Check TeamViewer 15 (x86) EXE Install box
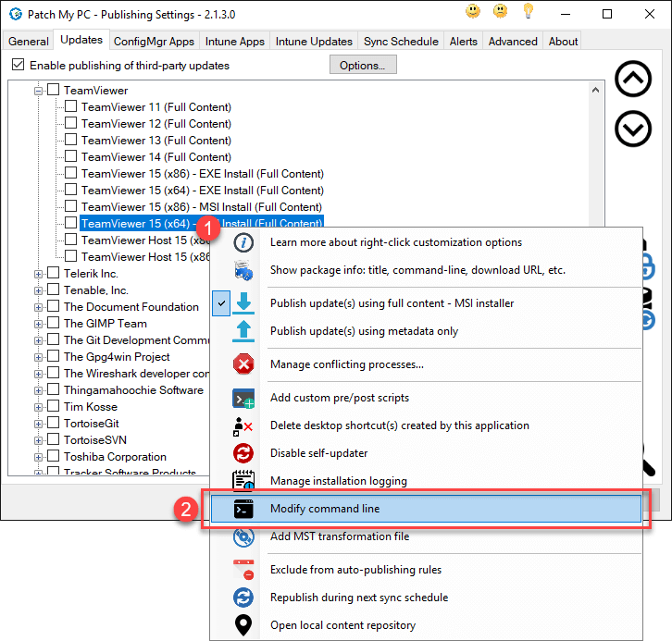The height and width of the screenshot is (641, 672). pyautogui.click(x=70, y=173)
